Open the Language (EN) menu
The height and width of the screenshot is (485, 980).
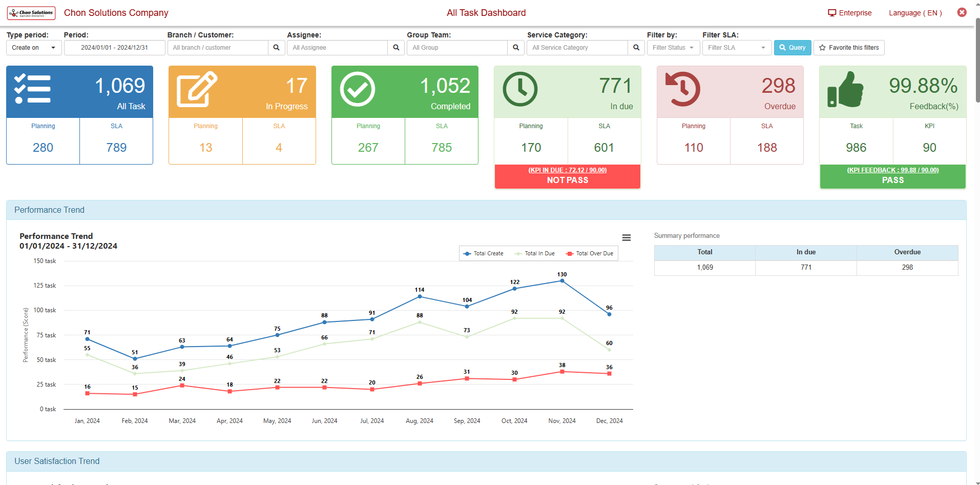pyautogui.click(x=915, y=13)
